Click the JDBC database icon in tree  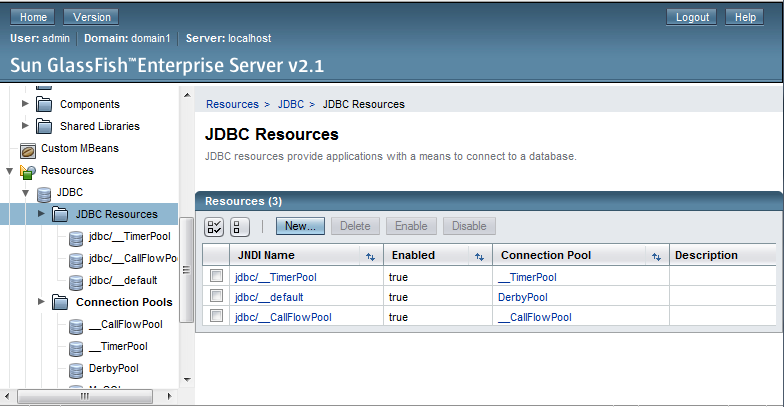(x=44, y=194)
